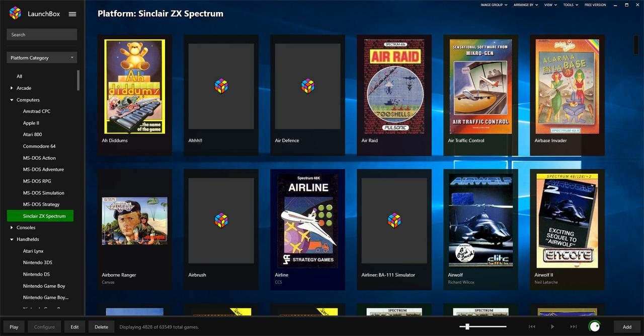Image resolution: width=644 pixels, height=336 pixels.
Task: Select the Air Raid box art
Action: coord(394,86)
